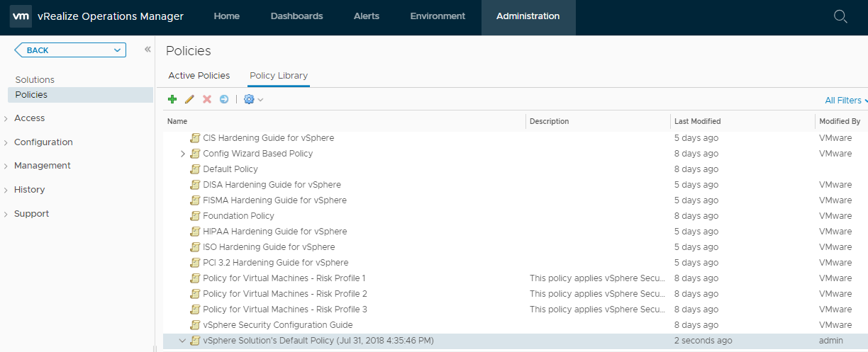Click the '2 seconds ago' last modified cell
The image size is (868, 352).
pyautogui.click(x=703, y=341)
